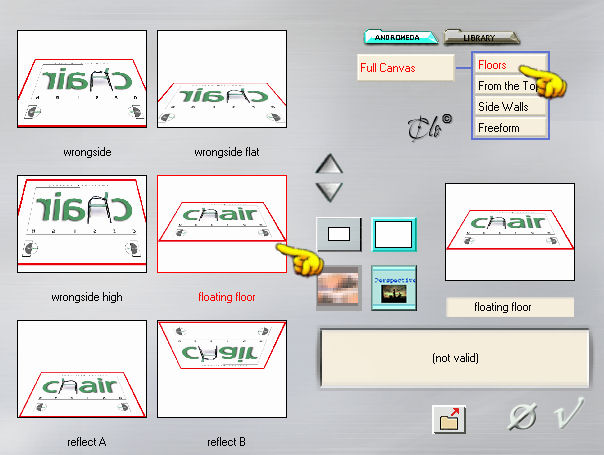The width and height of the screenshot is (604, 455).
Task: Click the cancel slashed-circle icon
Action: (x=523, y=416)
